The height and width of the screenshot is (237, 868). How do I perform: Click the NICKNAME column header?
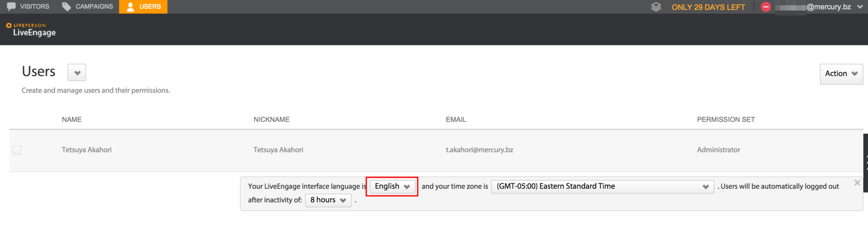click(x=271, y=120)
